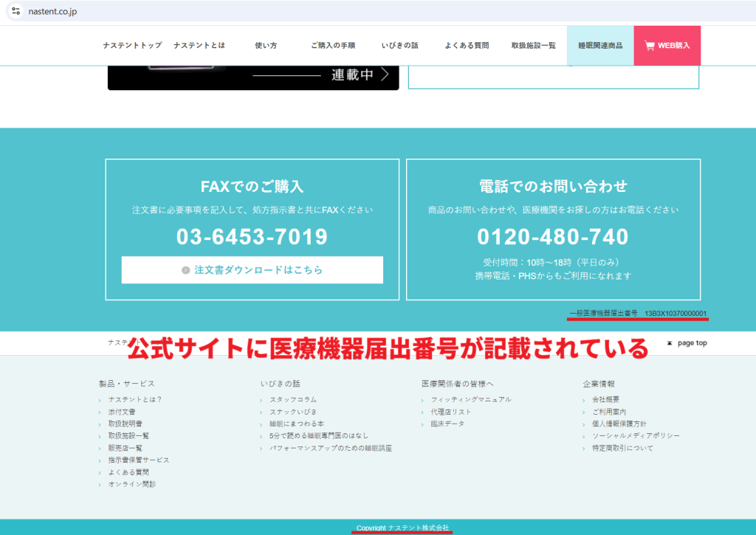Click the site permissions icon in the address bar

click(14, 11)
